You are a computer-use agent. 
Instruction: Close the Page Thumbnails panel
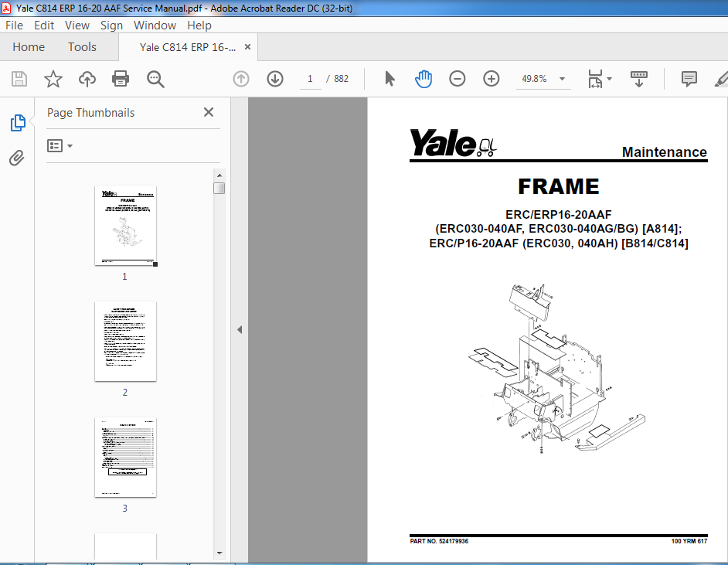[x=209, y=112]
